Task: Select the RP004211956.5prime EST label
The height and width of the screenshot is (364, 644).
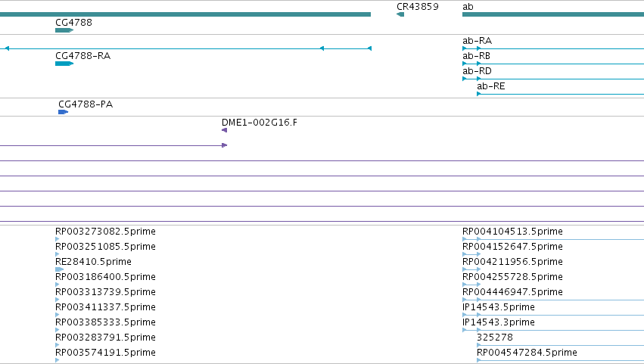Action: [x=512, y=261]
